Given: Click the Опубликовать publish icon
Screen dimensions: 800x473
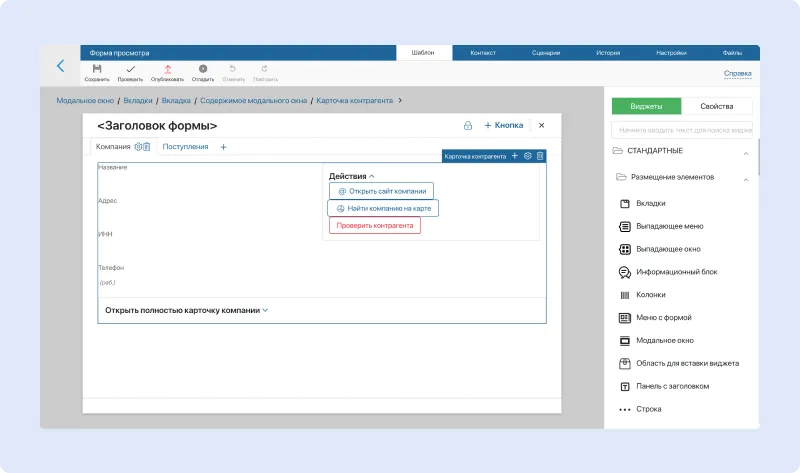Looking at the screenshot, I should pos(167,69).
